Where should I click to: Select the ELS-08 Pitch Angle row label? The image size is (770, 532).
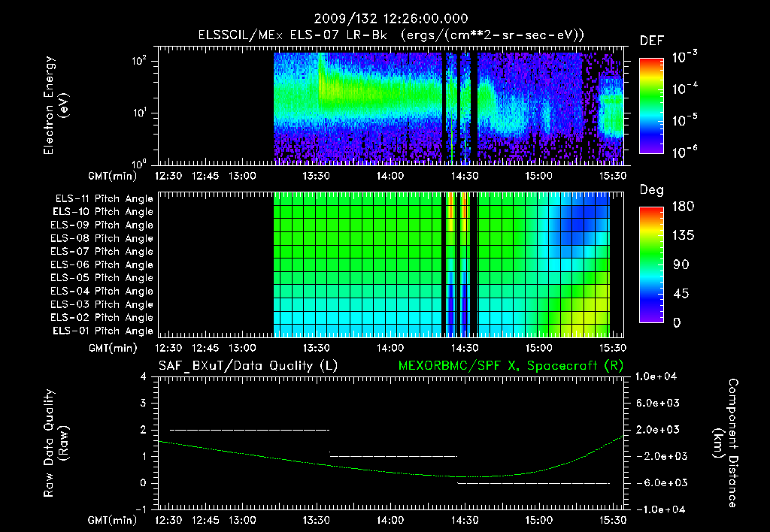tap(102, 238)
